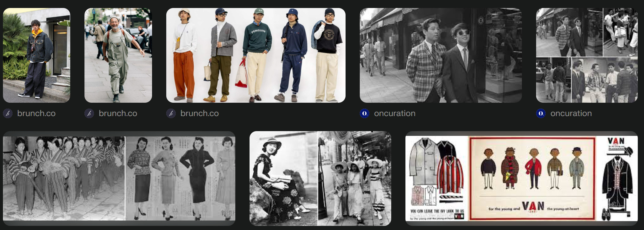Screen dimensions: 644x230
Task: Open brunch.co link below denim jacket photo
Action: (x=36, y=113)
